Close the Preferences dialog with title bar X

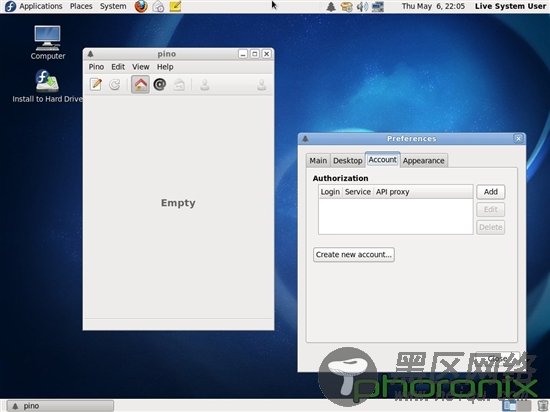click(518, 139)
